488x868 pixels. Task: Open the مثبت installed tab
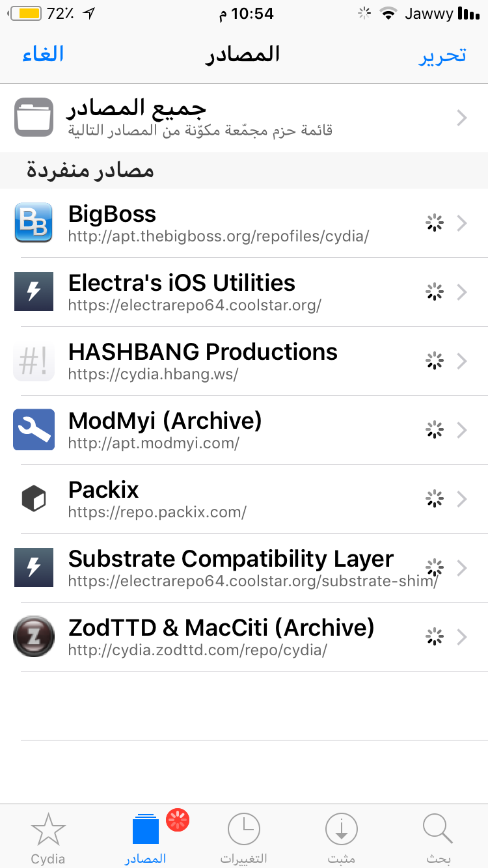(x=342, y=839)
